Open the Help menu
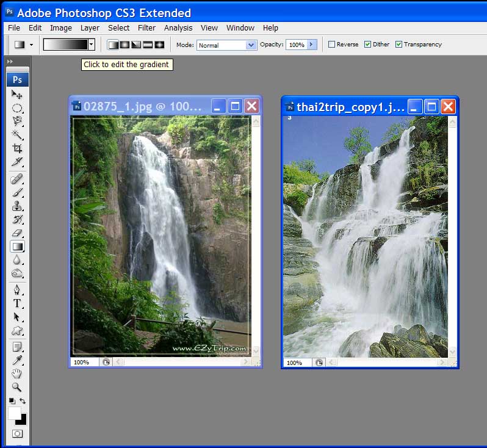 point(270,28)
